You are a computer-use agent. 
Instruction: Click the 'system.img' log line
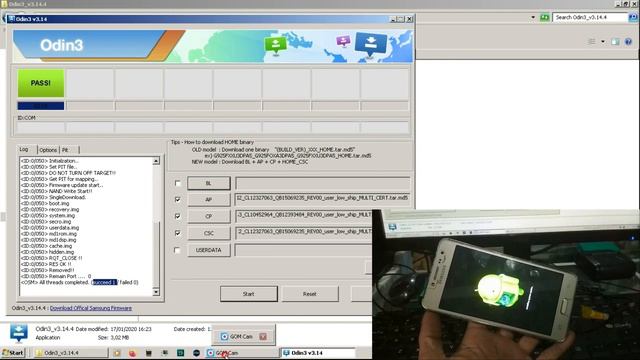click(x=48, y=216)
